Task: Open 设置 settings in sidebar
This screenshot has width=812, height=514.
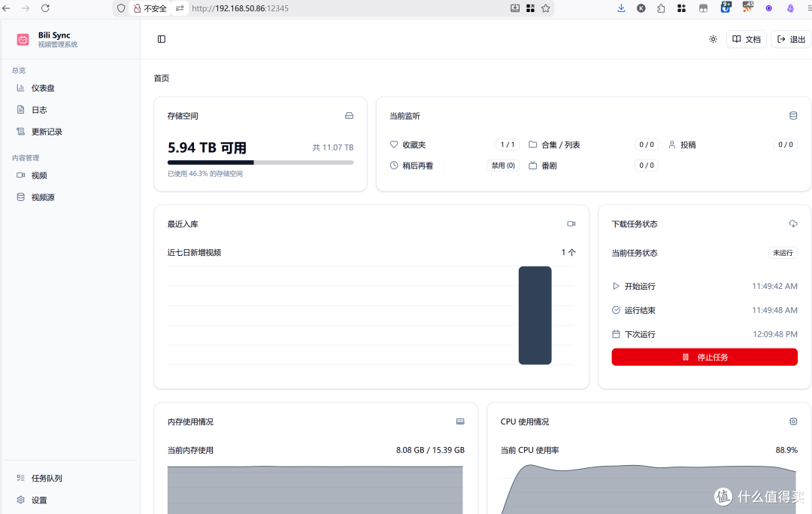Action: [x=39, y=500]
